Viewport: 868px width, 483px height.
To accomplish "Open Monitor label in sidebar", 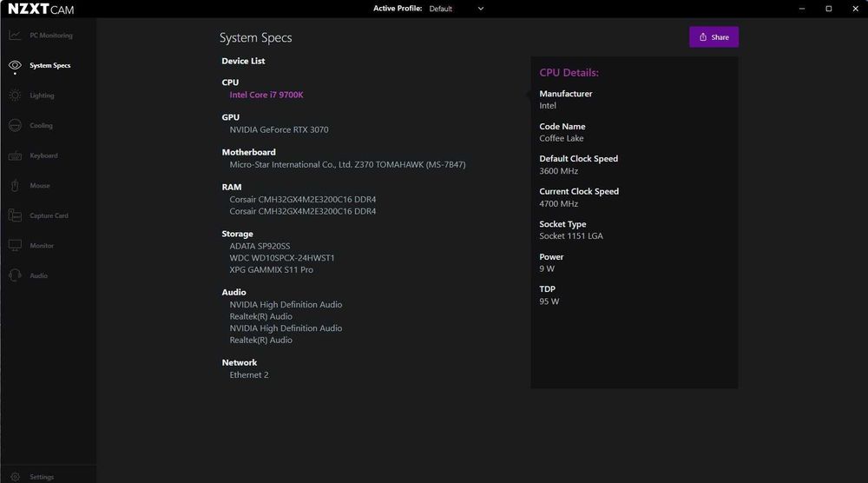I will pyautogui.click(x=42, y=245).
